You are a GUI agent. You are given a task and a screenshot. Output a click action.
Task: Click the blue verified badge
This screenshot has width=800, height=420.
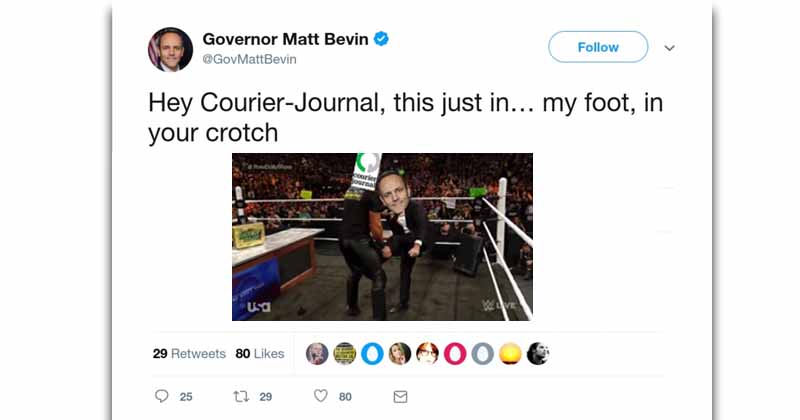(x=381, y=39)
